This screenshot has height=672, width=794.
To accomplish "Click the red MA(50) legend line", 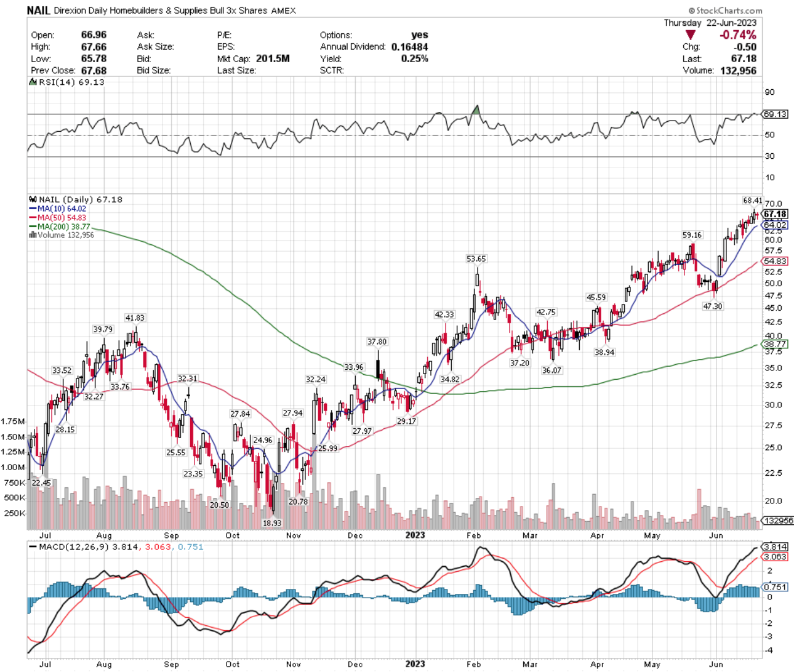I will (33, 218).
